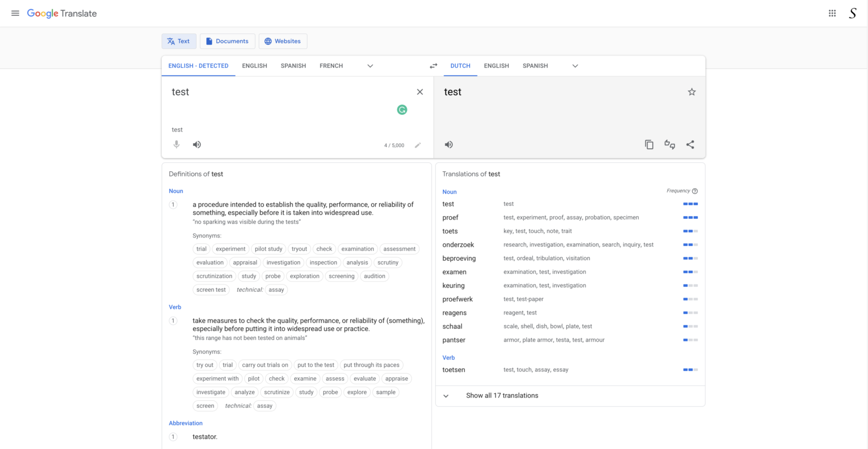868x449 pixels.
Task: Rate this translation
Action: (x=670, y=144)
